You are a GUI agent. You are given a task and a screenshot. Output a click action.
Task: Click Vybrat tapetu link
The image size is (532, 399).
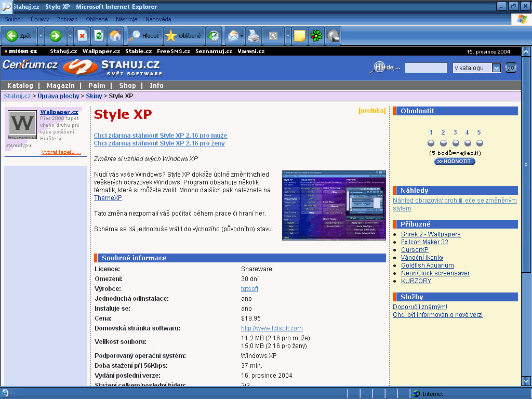(61, 152)
